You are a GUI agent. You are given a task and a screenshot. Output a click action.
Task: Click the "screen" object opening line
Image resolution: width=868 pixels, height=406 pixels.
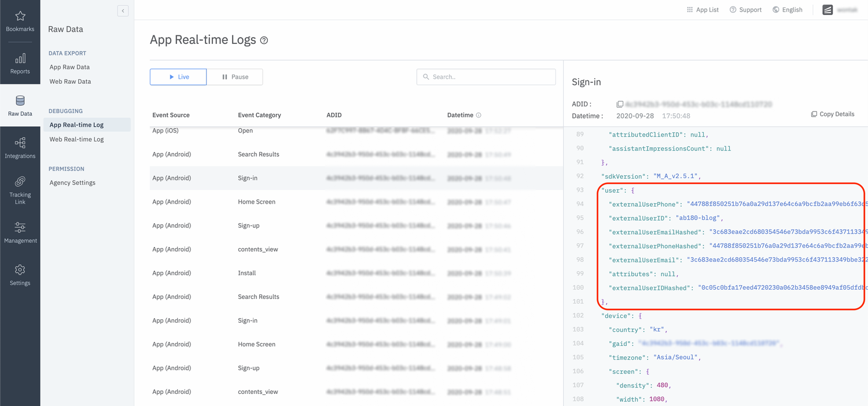click(x=629, y=371)
